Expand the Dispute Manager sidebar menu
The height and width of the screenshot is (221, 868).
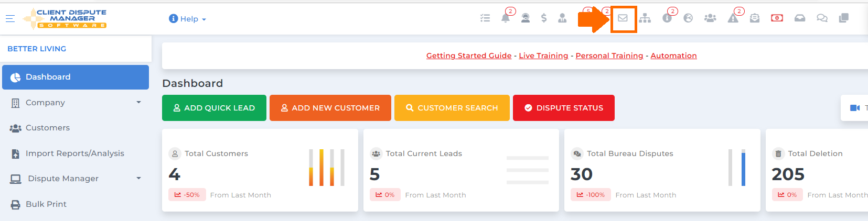pos(76,179)
